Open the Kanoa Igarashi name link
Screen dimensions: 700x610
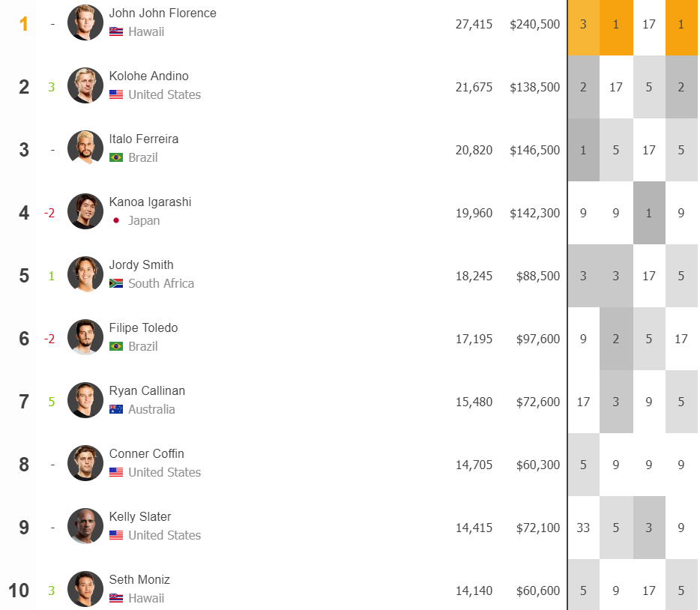pyautogui.click(x=150, y=202)
